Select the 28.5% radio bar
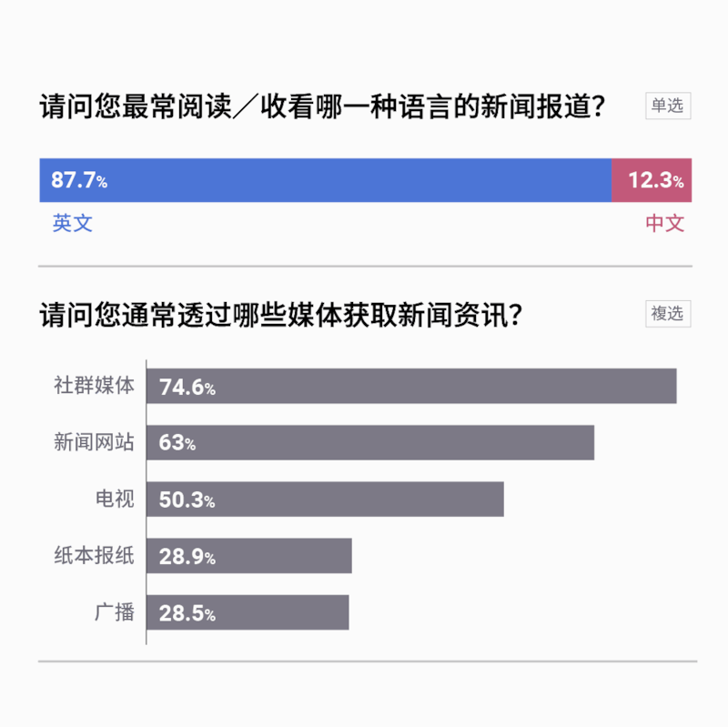This screenshot has height=727, width=728. click(248, 612)
